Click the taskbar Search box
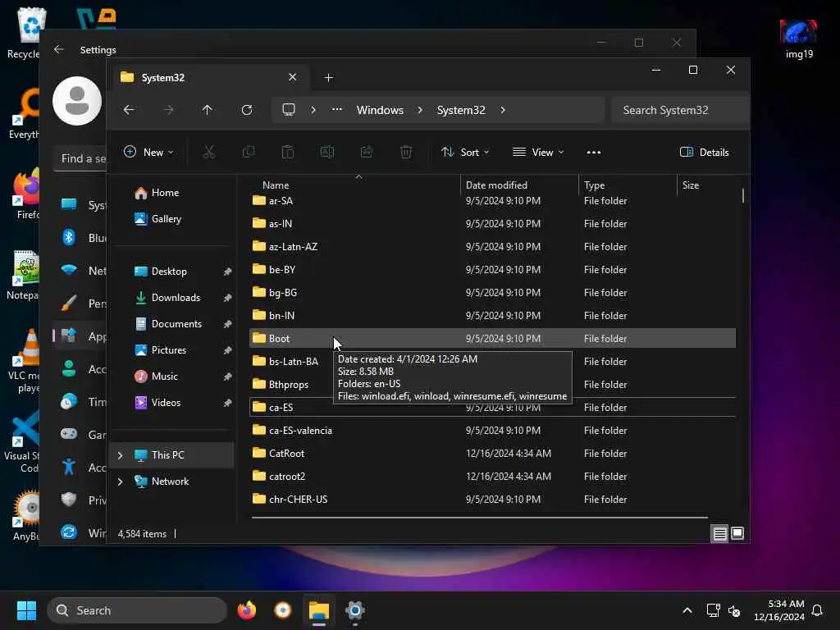This screenshot has height=630, width=840. click(137, 610)
